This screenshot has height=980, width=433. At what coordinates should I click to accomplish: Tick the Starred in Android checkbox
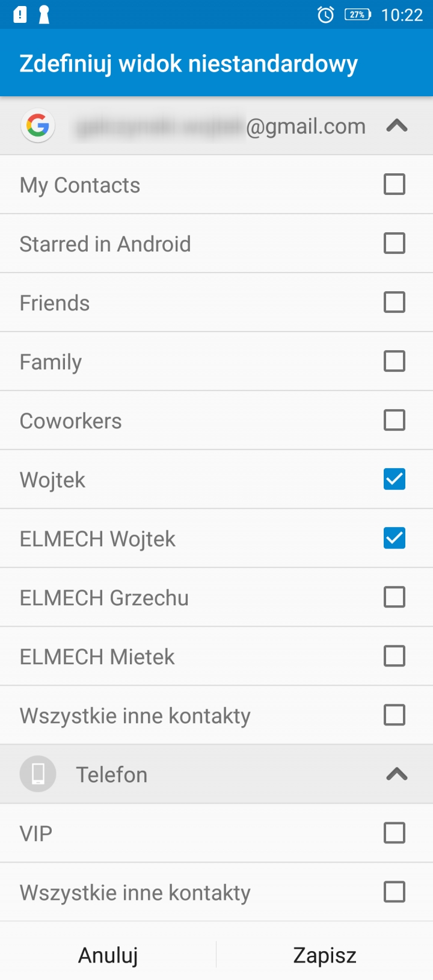tap(395, 244)
